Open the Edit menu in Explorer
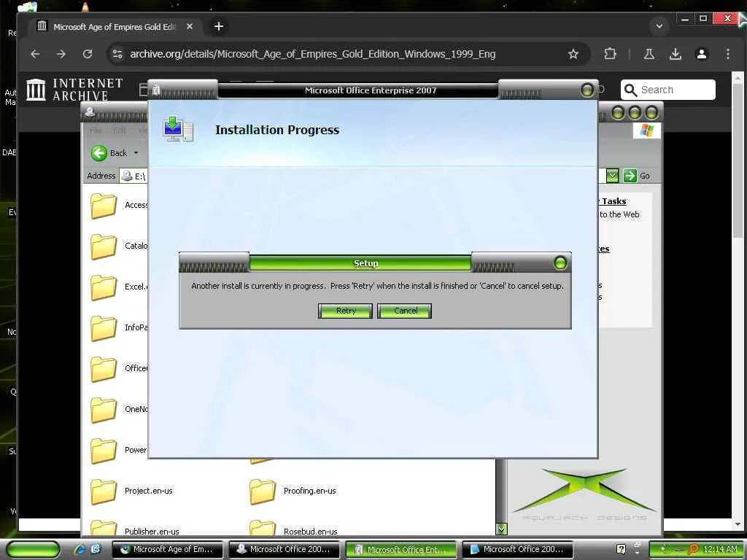Screen dimensions: 747x560 [x=120, y=131]
